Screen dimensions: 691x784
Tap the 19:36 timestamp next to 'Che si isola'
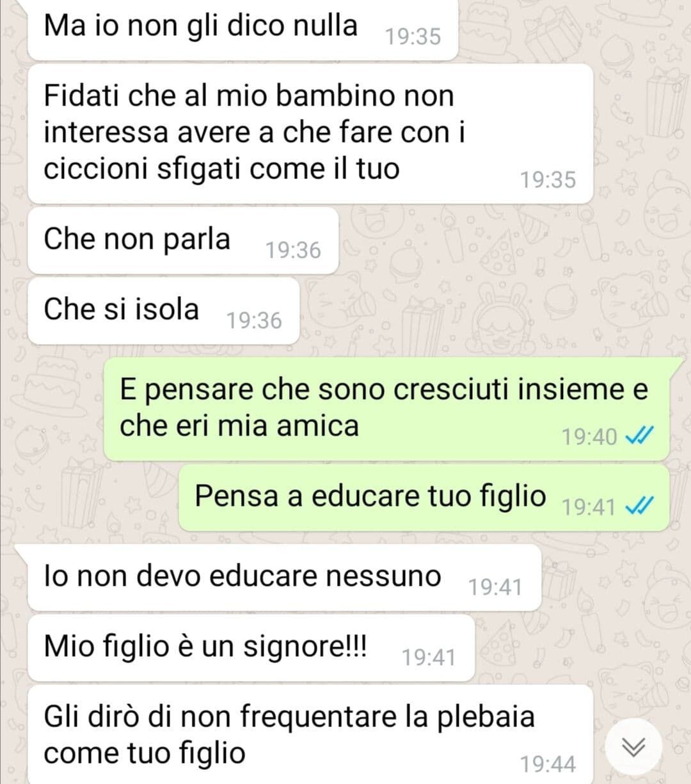(x=254, y=320)
